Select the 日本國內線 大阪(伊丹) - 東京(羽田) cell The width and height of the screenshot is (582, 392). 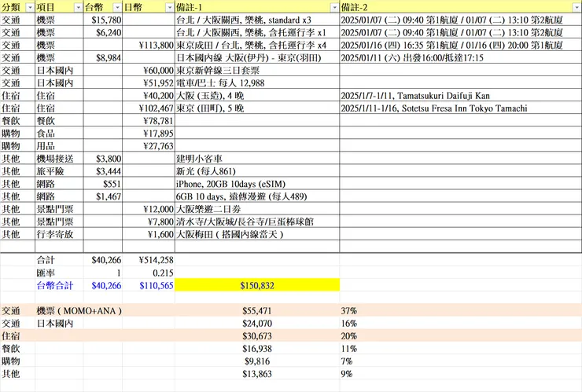click(x=257, y=58)
